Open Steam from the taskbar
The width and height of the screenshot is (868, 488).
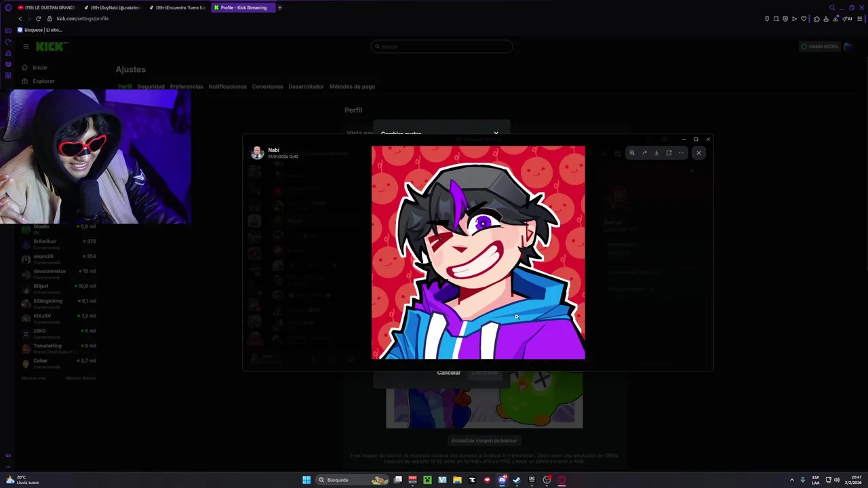click(x=517, y=480)
